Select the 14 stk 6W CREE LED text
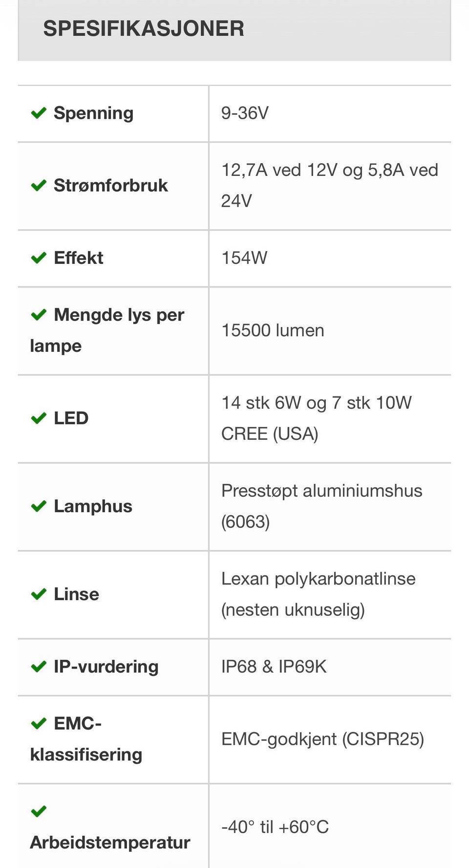The width and height of the screenshot is (469, 868). tap(317, 418)
